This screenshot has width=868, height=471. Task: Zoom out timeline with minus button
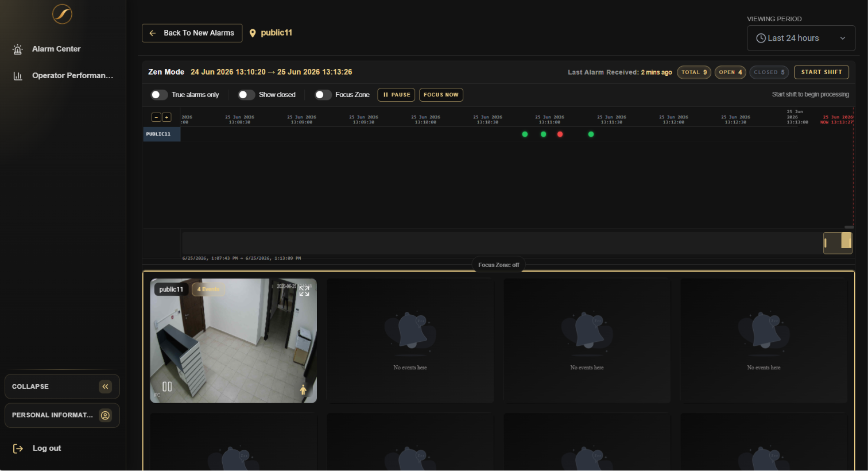pos(156,117)
